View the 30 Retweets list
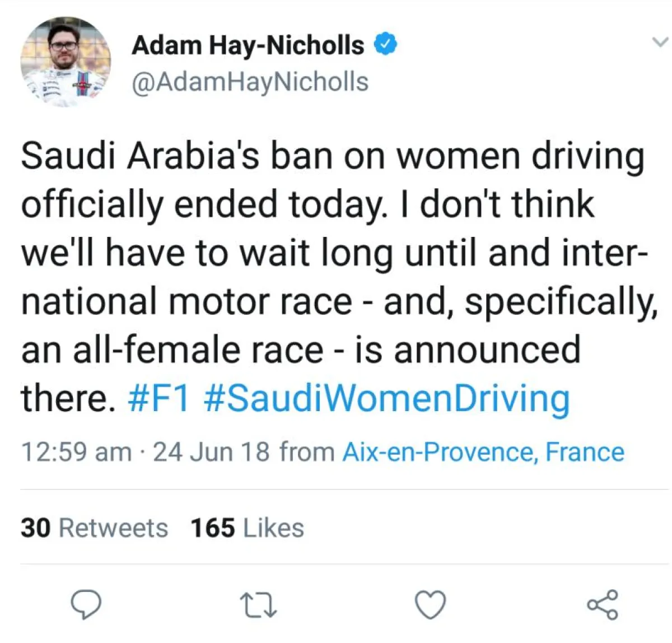 pos(94,528)
